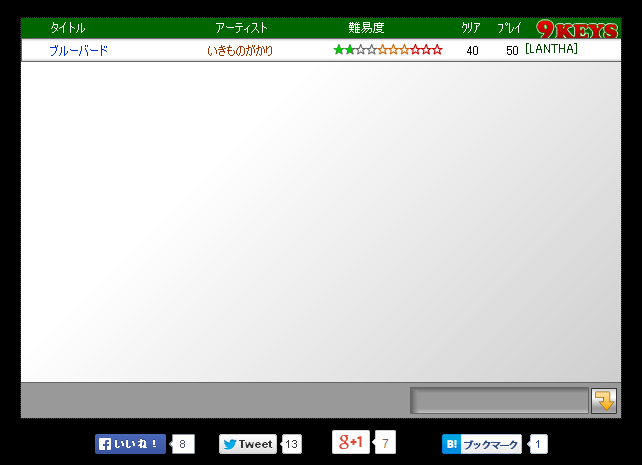Image resolution: width=642 pixels, height=465 pixels.
Task: Click the [LANTHA] author tag
Action: (551, 49)
